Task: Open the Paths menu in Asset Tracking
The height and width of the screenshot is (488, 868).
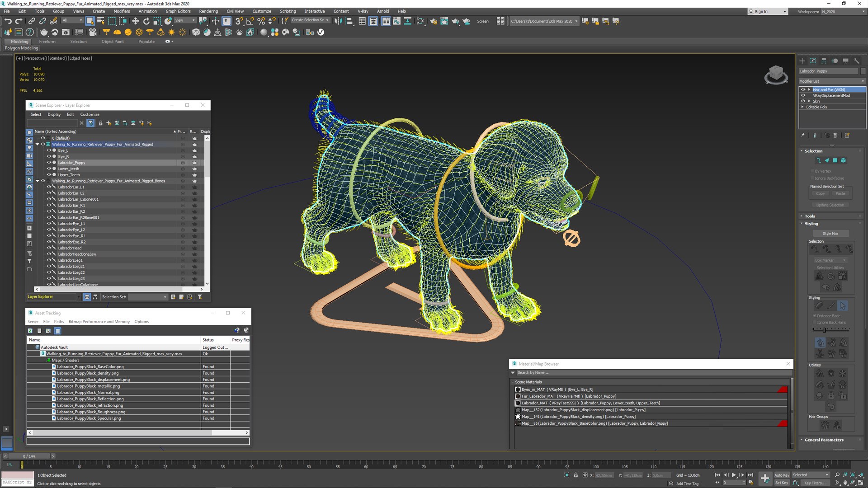Action: pyautogui.click(x=59, y=322)
